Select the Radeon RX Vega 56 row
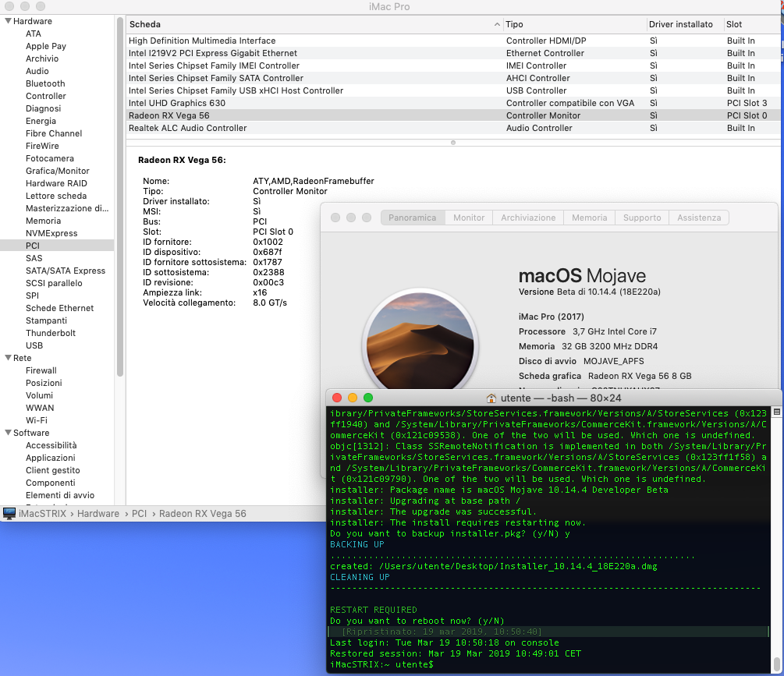This screenshot has width=784, height=676. click(x=453, y=116)
